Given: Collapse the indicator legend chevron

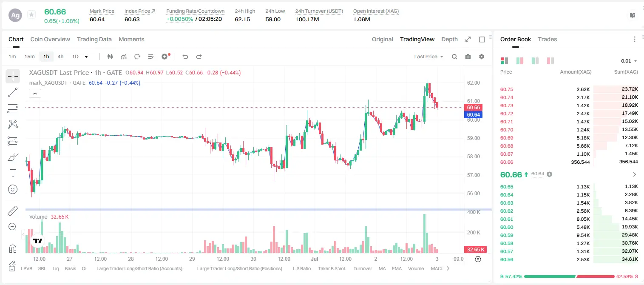Looking at the screenshot, I should pos(35,93).
